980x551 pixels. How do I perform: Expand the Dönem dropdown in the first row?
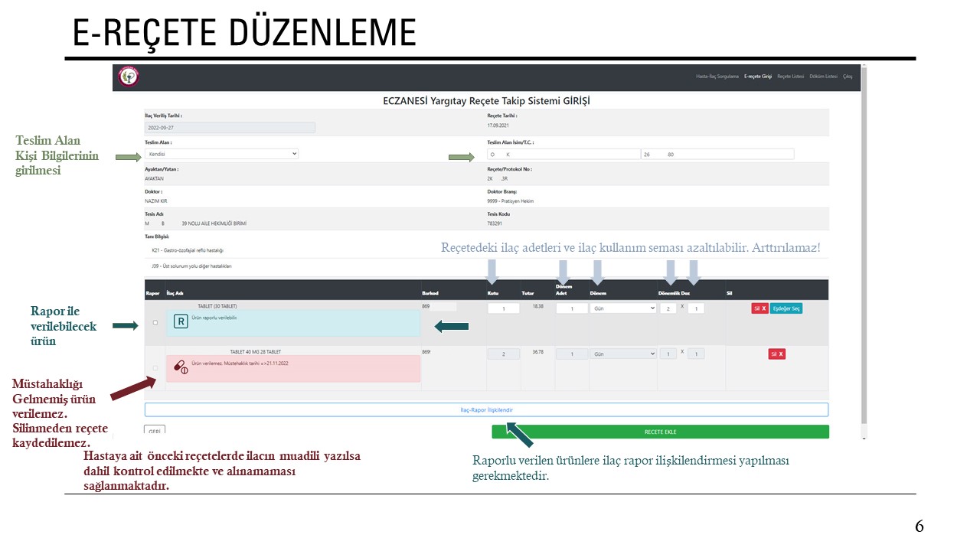click(622, 308)
